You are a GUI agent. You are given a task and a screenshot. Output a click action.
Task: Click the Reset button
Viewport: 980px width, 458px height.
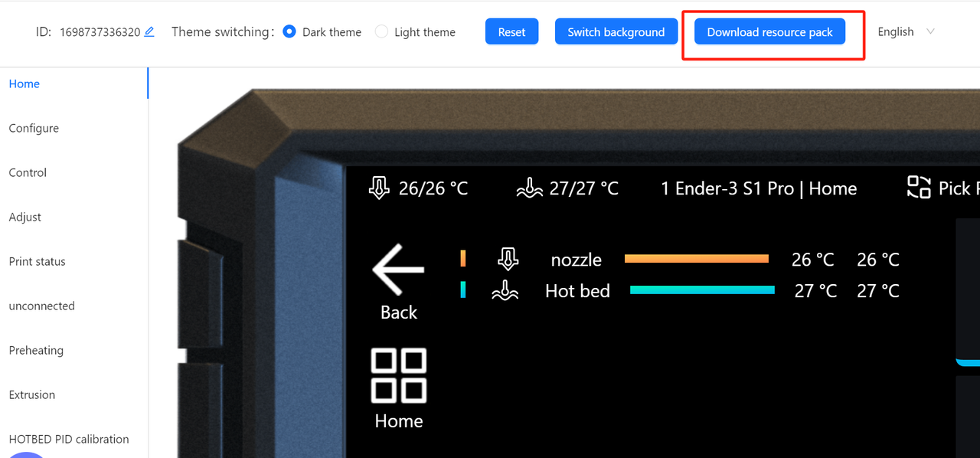pos(511,31)
